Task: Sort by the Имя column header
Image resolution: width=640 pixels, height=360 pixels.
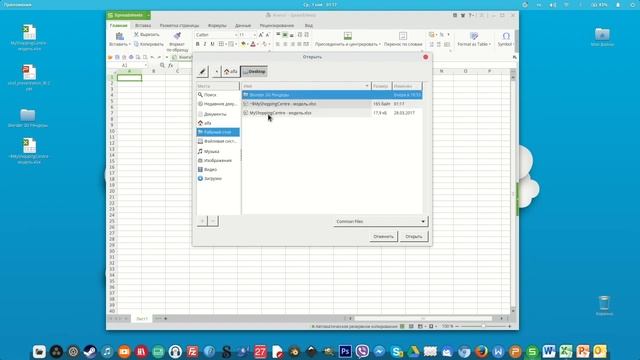Action: tap(306, 86)
